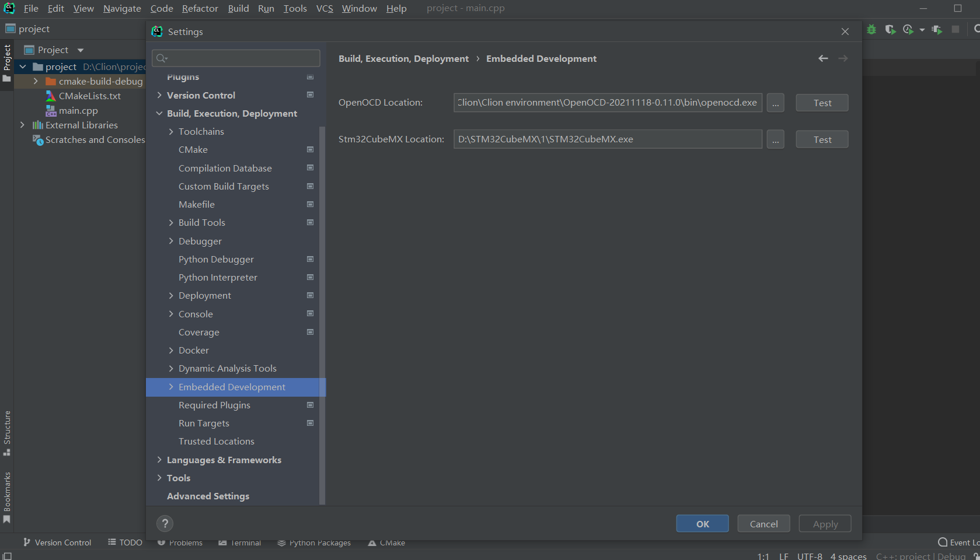Viewport: 980px width, 560px height.
Task: Select Trusted Locations in settings tree
Action: [x=217, y=441]
